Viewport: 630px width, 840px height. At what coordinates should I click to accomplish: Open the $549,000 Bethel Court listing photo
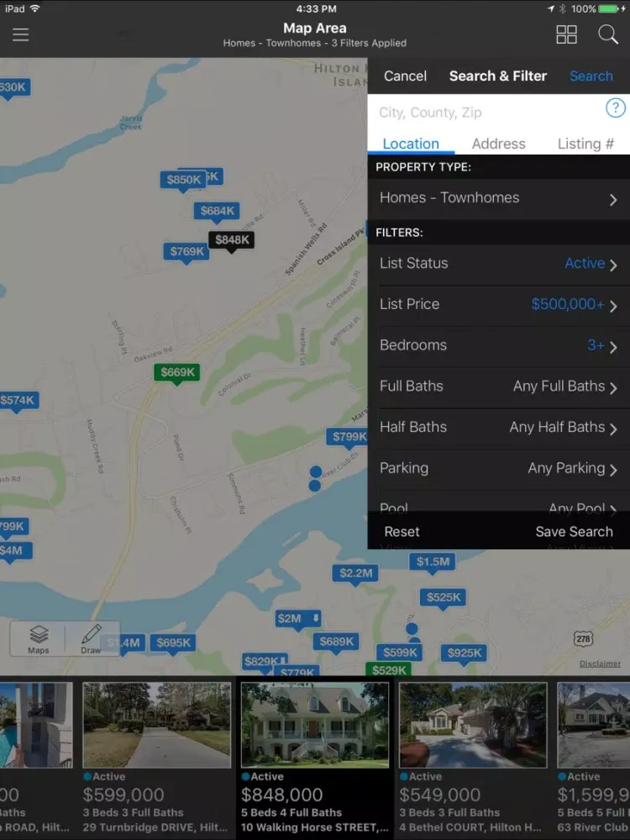(472, 724)
